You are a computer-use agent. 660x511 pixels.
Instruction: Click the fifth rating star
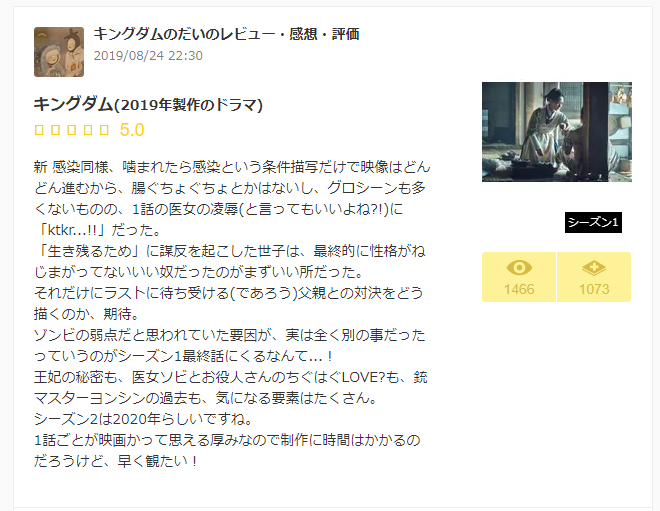pos(104,130)
